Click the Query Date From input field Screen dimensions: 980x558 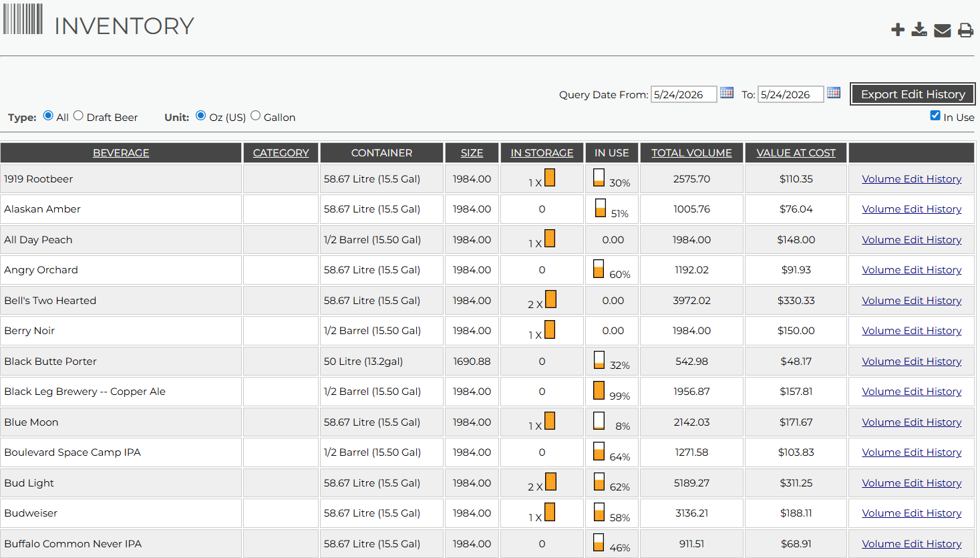(683, 94)
